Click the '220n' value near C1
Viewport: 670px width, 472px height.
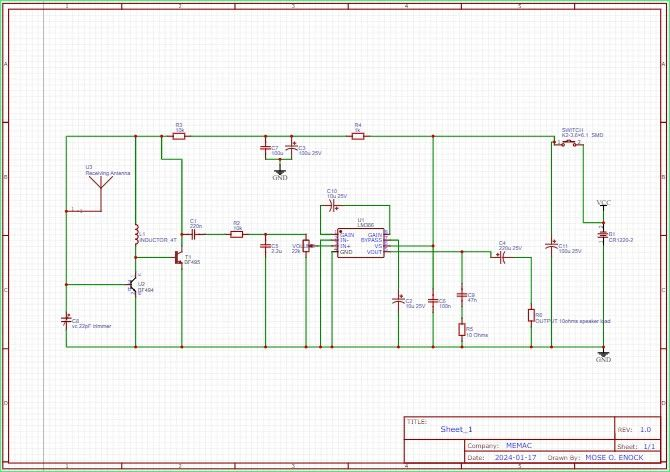click(196, 226)
